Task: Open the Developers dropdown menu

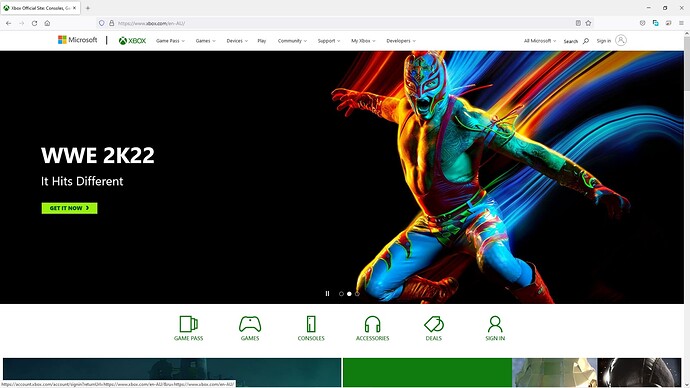Action: point(401,41)
